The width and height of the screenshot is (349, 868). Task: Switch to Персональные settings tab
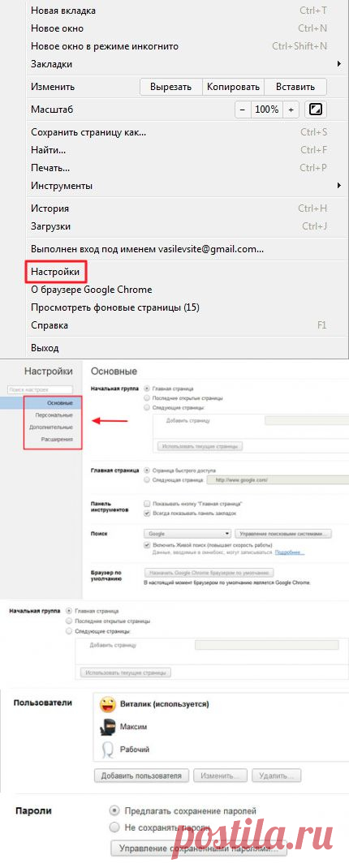tap(54, 415)
